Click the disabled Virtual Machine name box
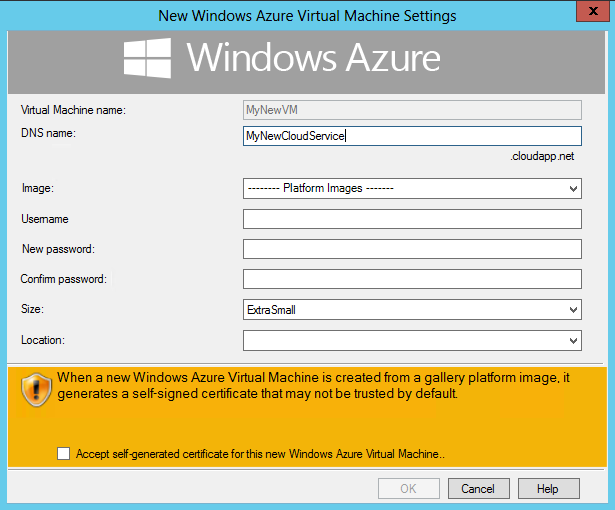 (x=302, y=109)
